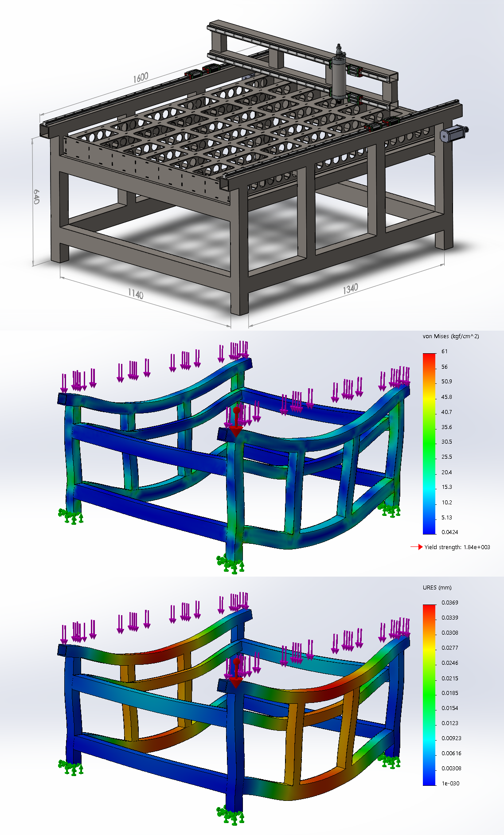
Task: Select the 35.6 stress legend value
Action: [x=447, y=427]
